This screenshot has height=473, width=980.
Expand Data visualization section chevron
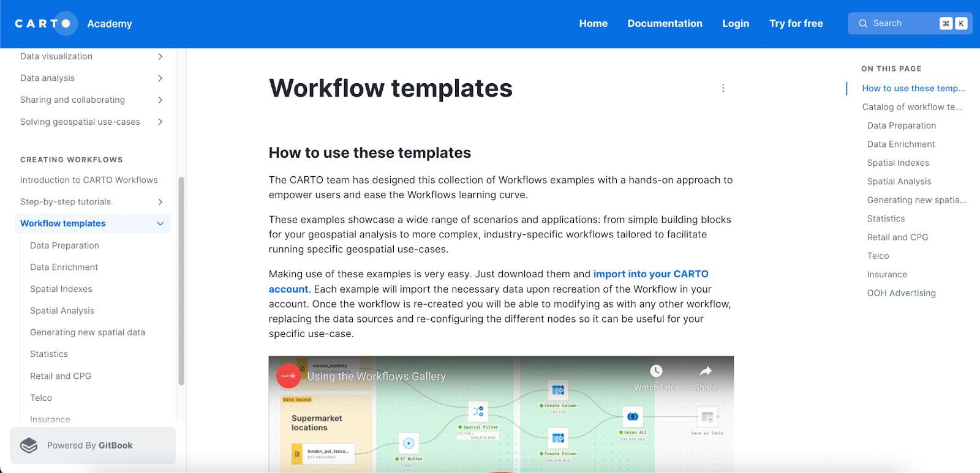tap(160, 56)
